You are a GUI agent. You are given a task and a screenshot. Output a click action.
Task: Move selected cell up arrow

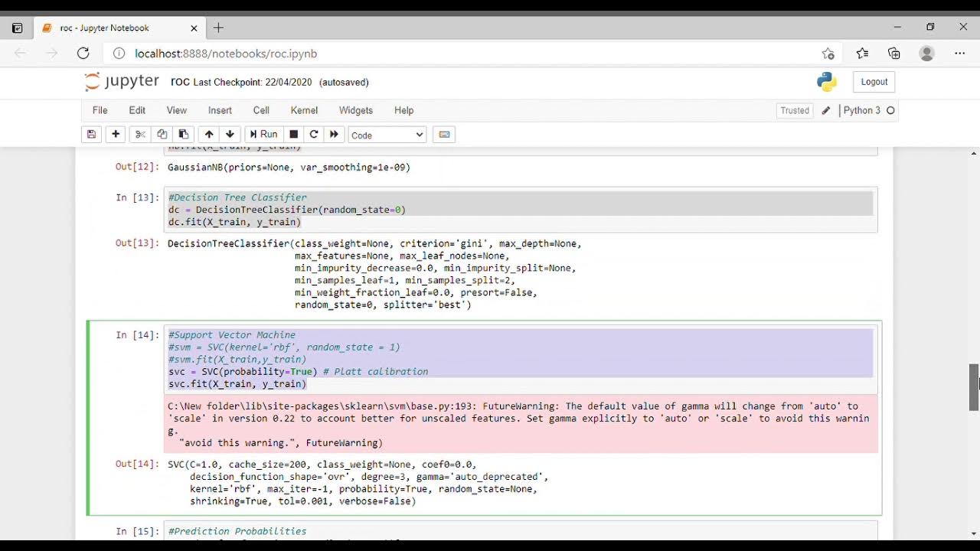[209, 135]
